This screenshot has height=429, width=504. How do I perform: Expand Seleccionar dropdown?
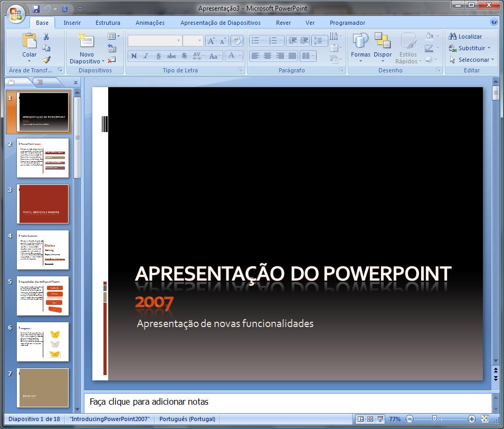point(492,60)
